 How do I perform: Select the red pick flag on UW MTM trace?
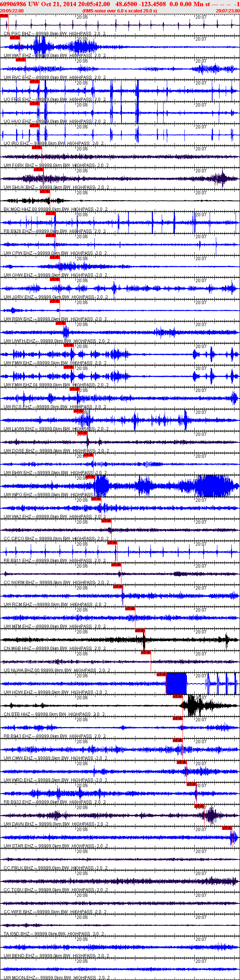coord(130,609)
